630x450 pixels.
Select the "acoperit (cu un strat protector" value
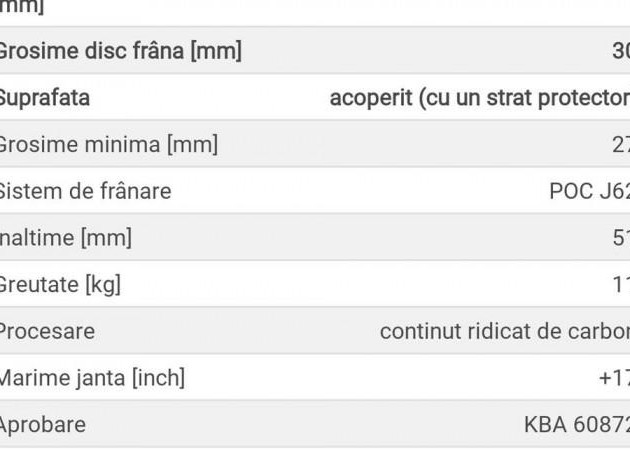click(479, 98)
